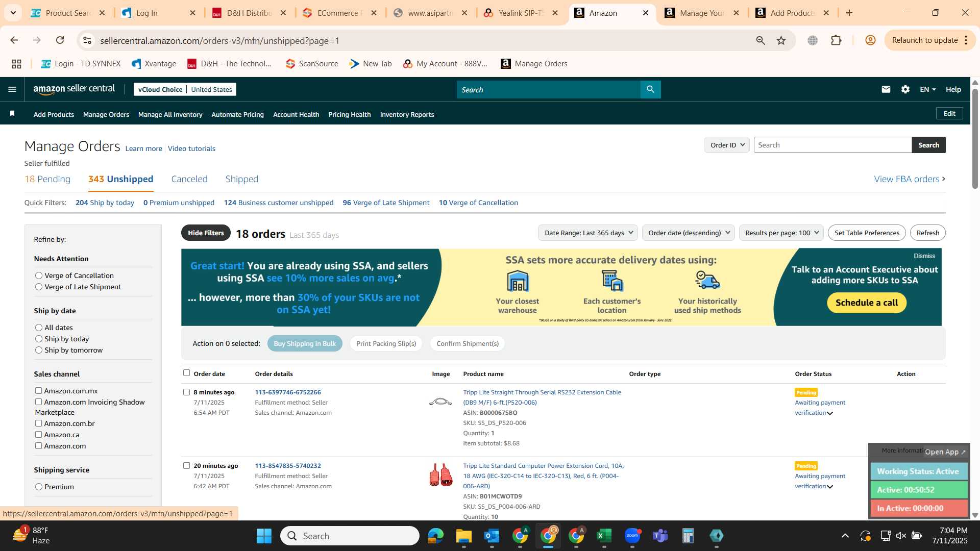Open the Order ID search type dropdown

[x=727, y=145]
